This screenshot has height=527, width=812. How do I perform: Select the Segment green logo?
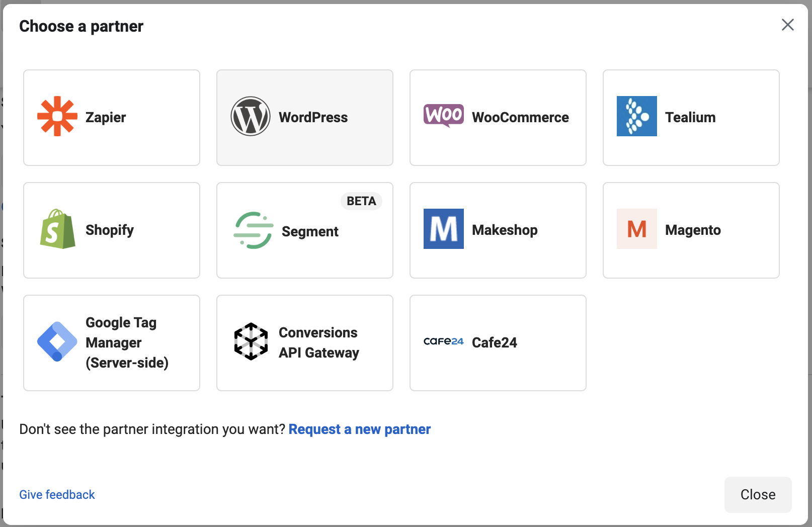point(254,230)
